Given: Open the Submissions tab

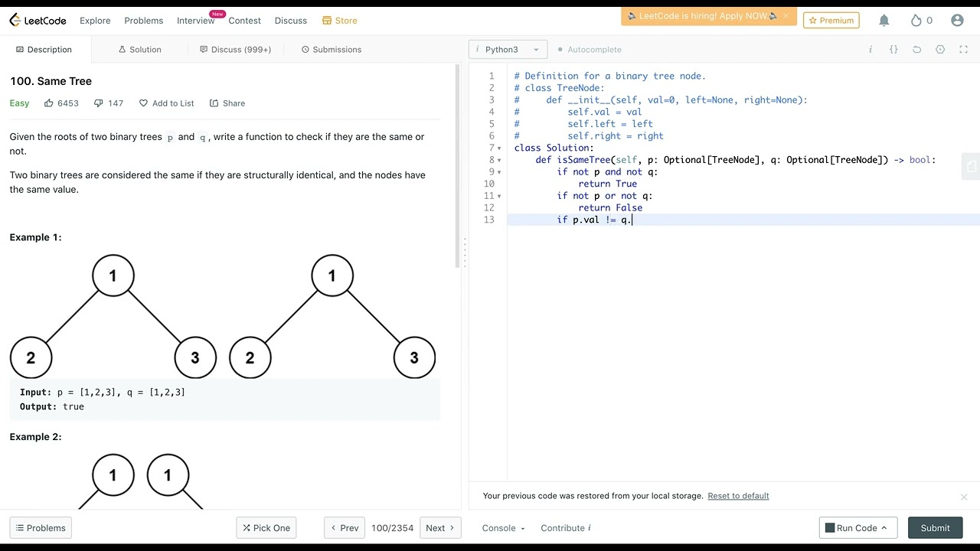Looking at the screenshot, I should tap(331, 50).
